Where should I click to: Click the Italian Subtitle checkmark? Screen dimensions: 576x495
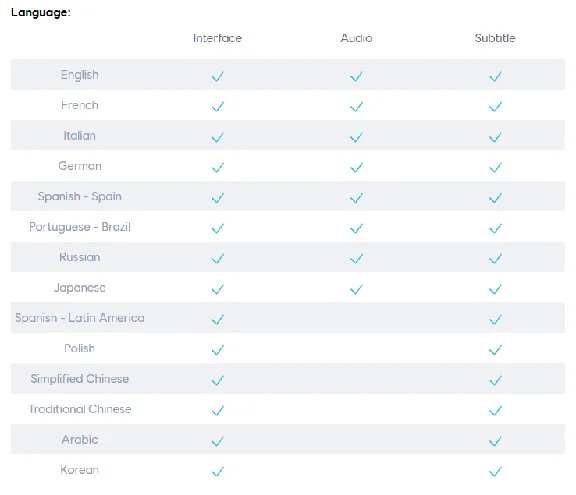(495, 137)
